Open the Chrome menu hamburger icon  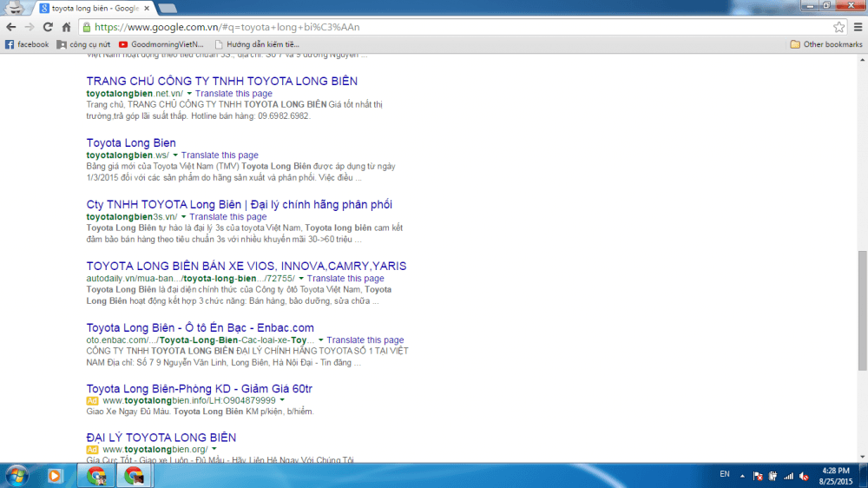[858, 27]
